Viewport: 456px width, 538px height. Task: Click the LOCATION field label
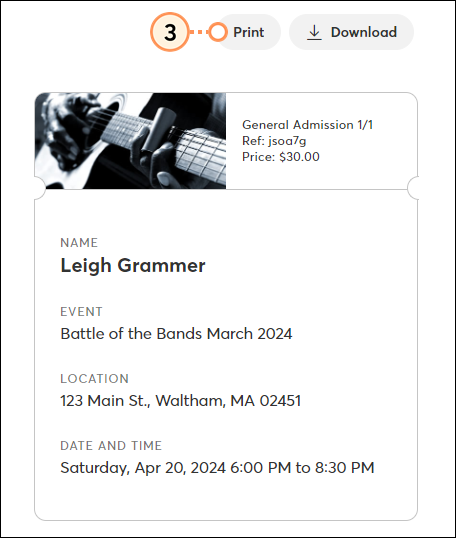pyautogui.click(x=95, y=378)
